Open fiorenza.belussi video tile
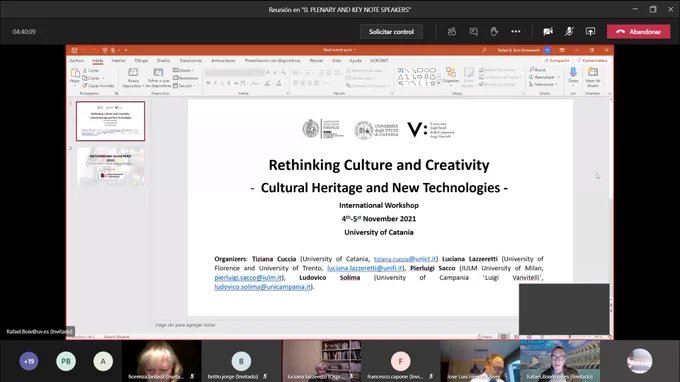 coord(161,361)
